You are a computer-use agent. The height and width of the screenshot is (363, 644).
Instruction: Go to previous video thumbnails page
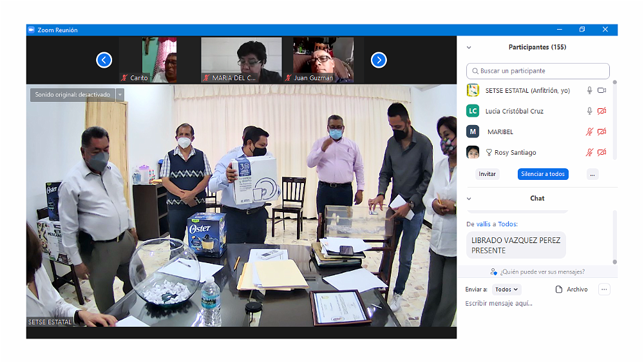pyautogui.click(x=104, y=60)
